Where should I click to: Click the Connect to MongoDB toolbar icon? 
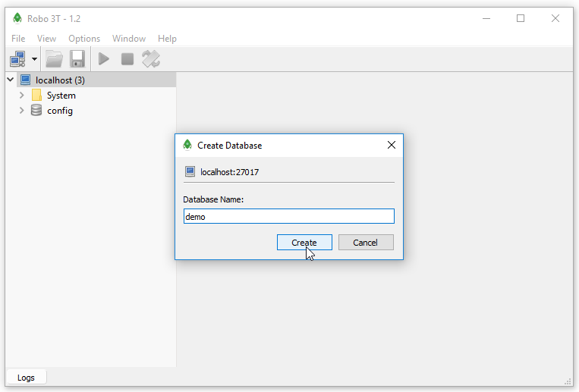pos(17,59)
